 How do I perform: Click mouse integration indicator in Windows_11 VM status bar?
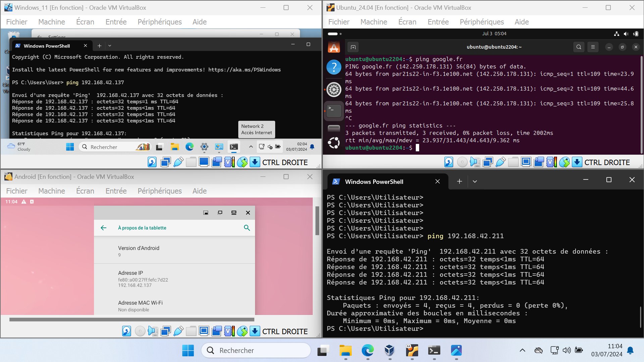(242, 162)
